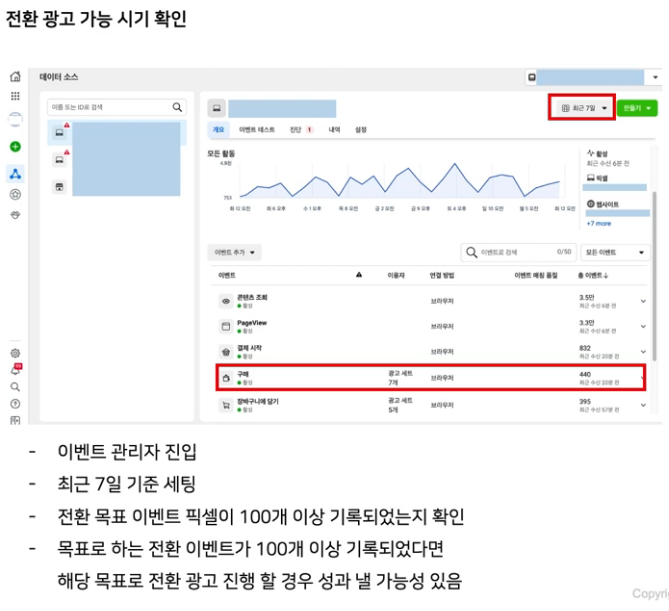The image size is (669, 611).
Task: Open the help question mark icon
Action: (x=15, y=404)
